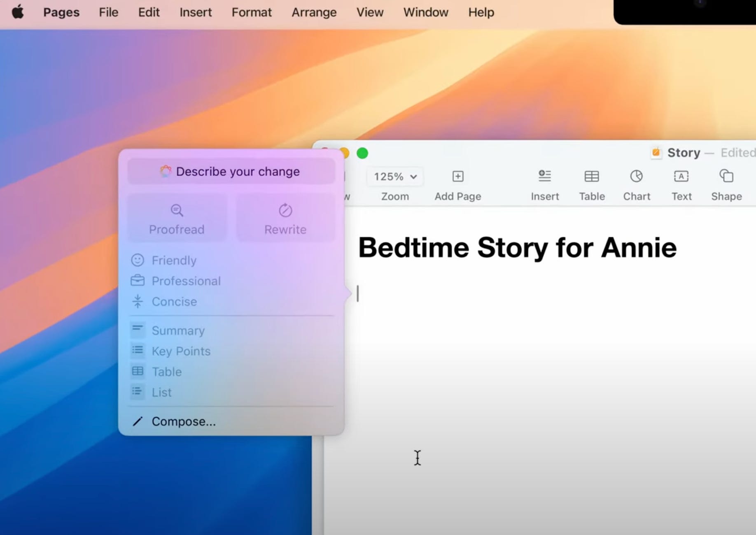Open the 125% zoom dropdown
Viewport: 756px width, 535px height.
coord(395,177)
